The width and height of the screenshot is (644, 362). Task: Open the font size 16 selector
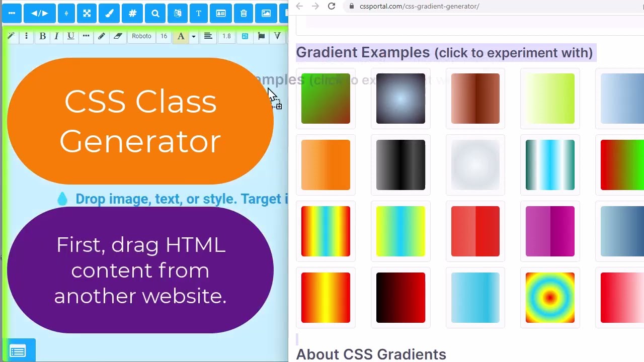pos(164,36)
